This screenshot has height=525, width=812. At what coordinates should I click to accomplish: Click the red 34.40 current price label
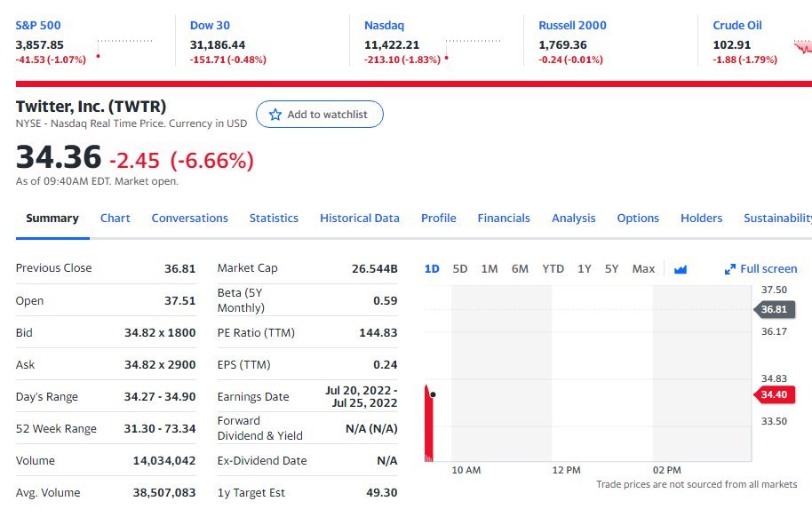point(774,395)
